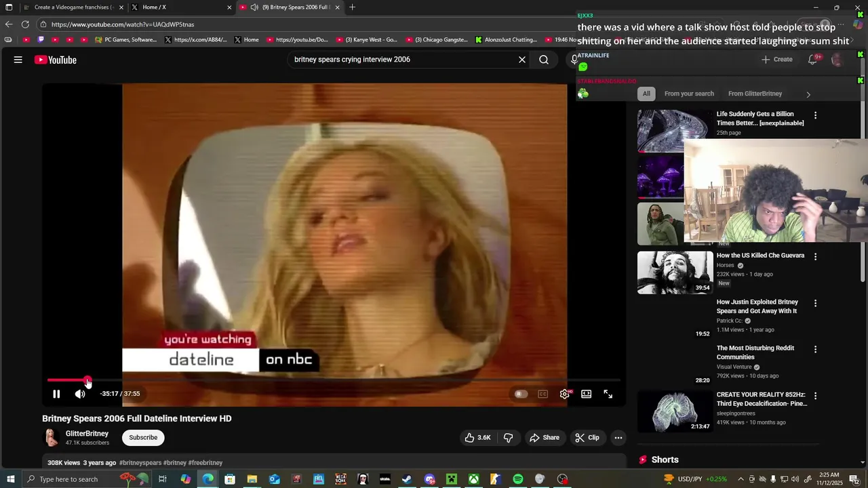
Task: Reload the page with refresh icon
Action: pyautogui.click(x=25, y=24)
